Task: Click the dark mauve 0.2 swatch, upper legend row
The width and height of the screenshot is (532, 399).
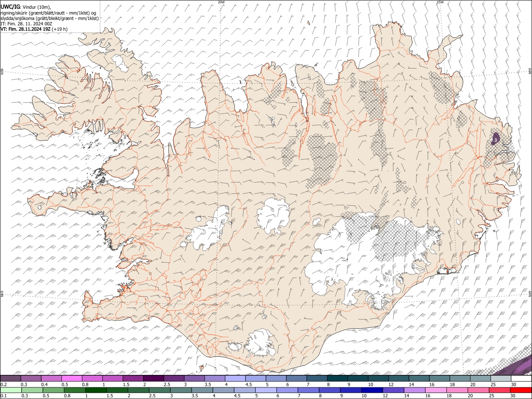Action: [10, 379]
